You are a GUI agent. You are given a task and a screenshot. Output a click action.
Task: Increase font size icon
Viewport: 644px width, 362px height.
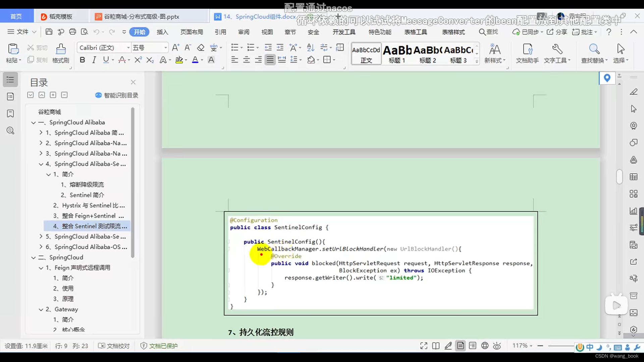(x=175, y=48)
